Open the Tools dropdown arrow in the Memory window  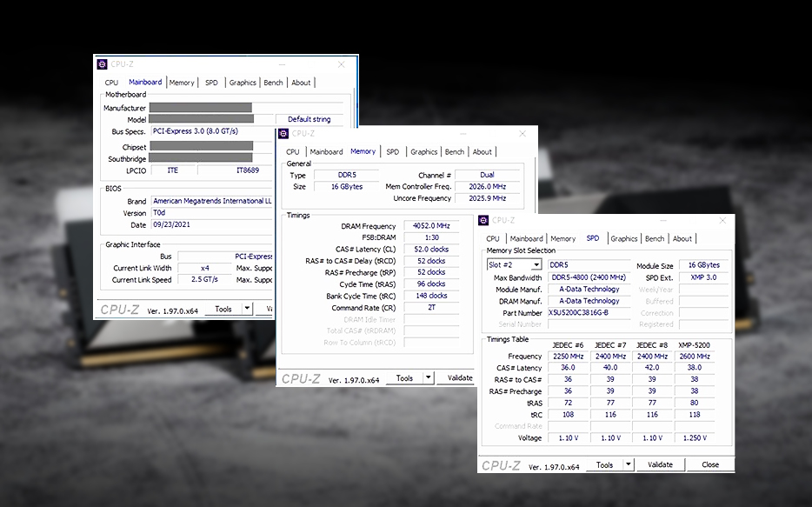pos(429,377)
